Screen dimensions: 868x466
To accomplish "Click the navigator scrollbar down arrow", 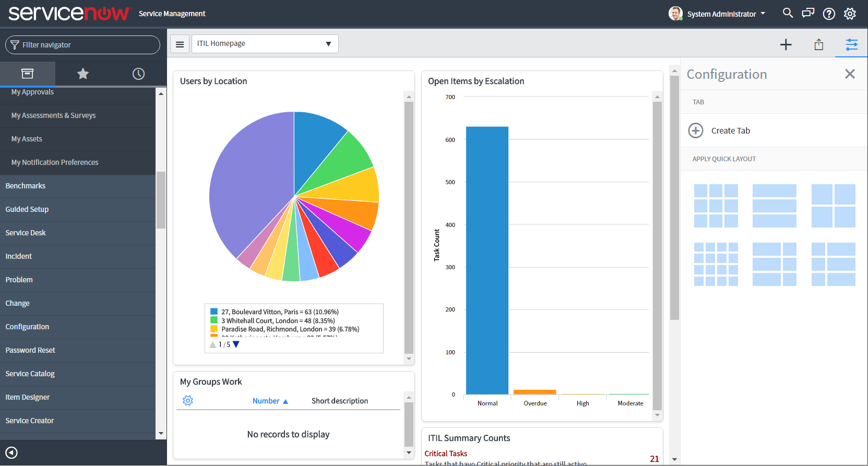I will point(161,434).
